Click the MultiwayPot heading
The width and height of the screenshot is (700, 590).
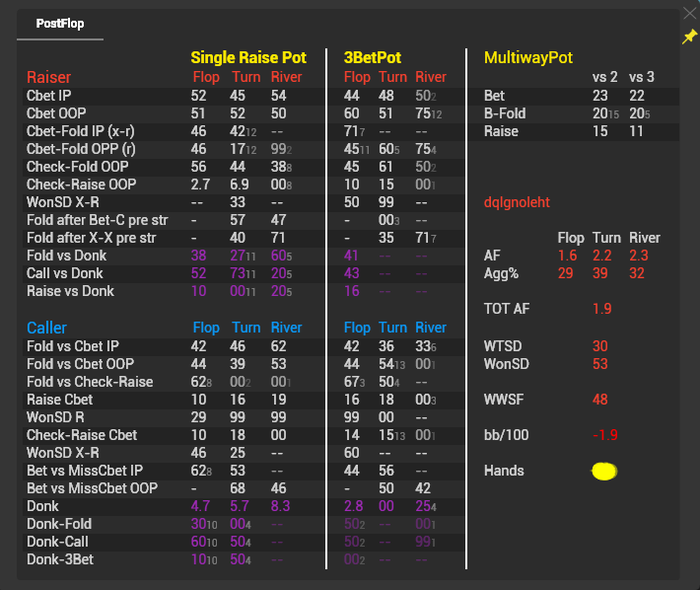click(528, 58)
